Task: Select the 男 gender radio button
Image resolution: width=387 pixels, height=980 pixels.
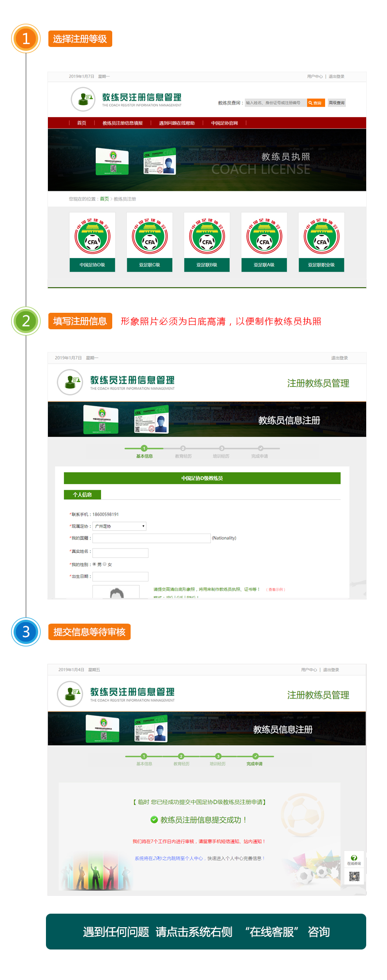Action: [x=94, y=564]
